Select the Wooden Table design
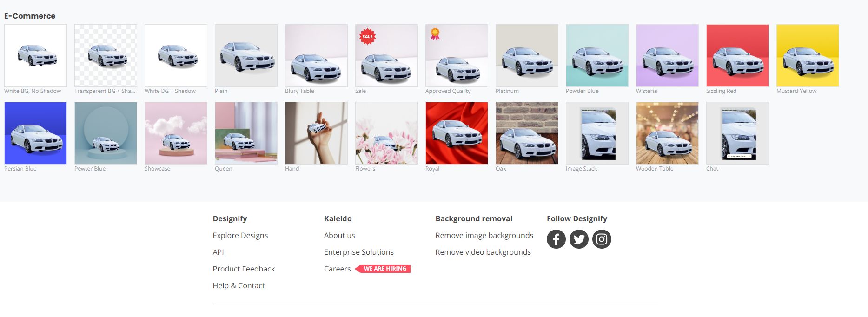The height and width of the screenshot is (317, 868). pyautogui.click(x=667, y=133)
